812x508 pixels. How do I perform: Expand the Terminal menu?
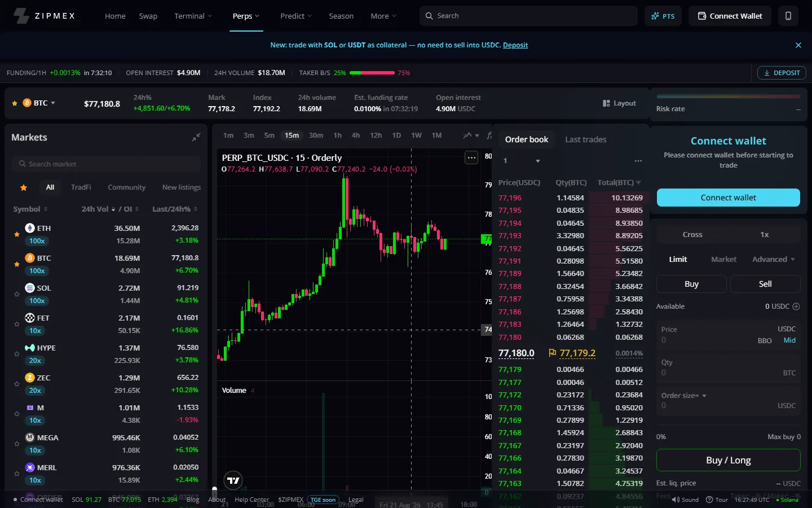[x=193, y=16]
